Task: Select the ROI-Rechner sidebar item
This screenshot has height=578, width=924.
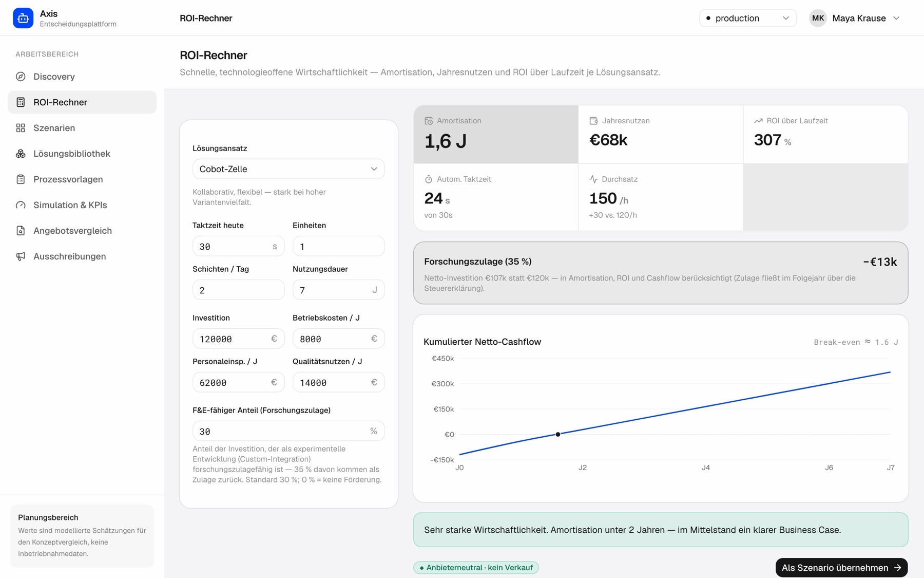Action: coord(82,102)
